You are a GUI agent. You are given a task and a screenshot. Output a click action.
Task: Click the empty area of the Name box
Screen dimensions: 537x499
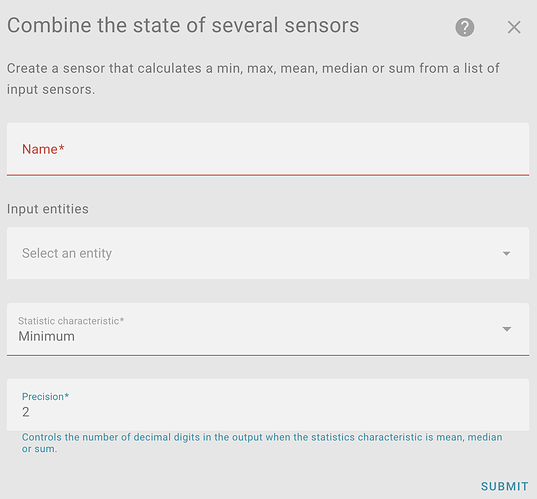[x=295, y=149]
